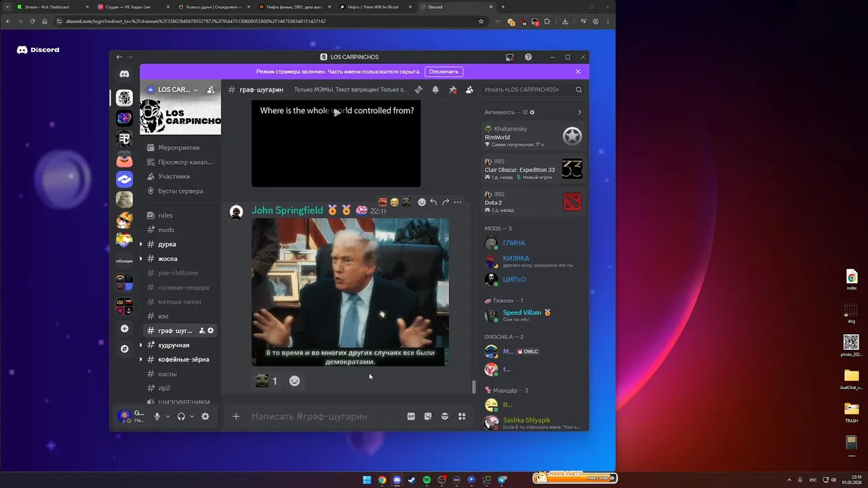Dismiss the streamer mode banner
868x488 pixels.
[578, 71]
